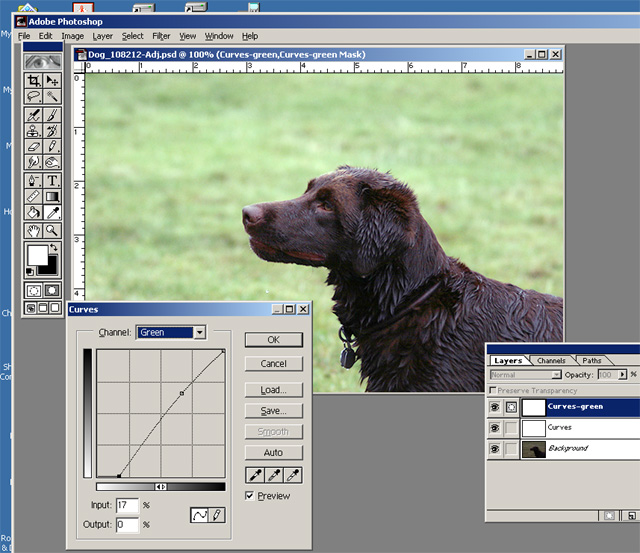Hide the Curves-green layer eye
The height and width of the screenshot is (553, 640).
coord(495,407)
